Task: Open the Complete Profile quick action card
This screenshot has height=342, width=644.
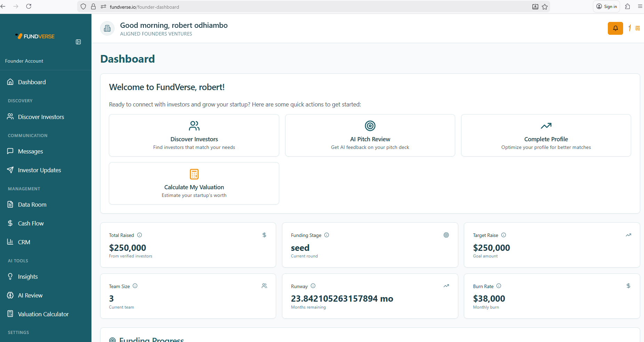Action: 546,135
